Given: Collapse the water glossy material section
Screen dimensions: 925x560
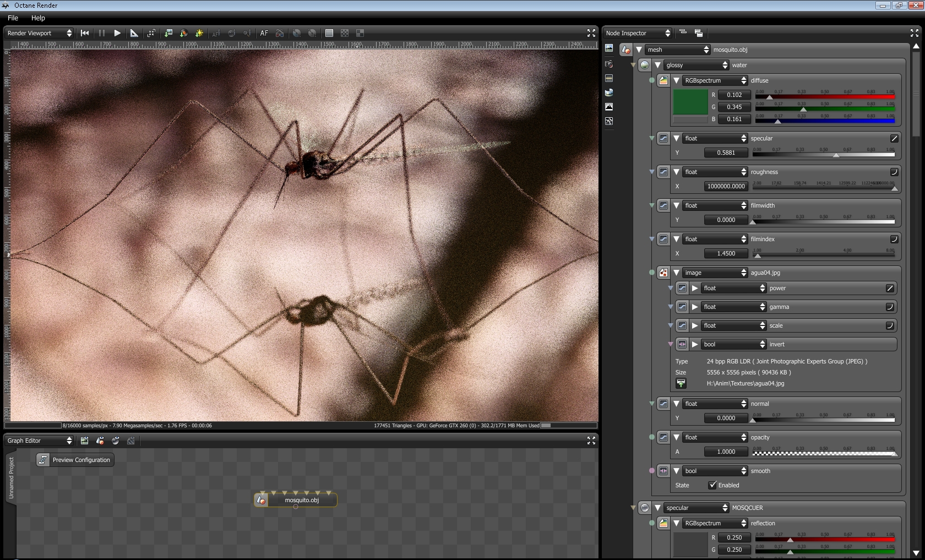Looking at the screenshot, I should pos(657,65).
